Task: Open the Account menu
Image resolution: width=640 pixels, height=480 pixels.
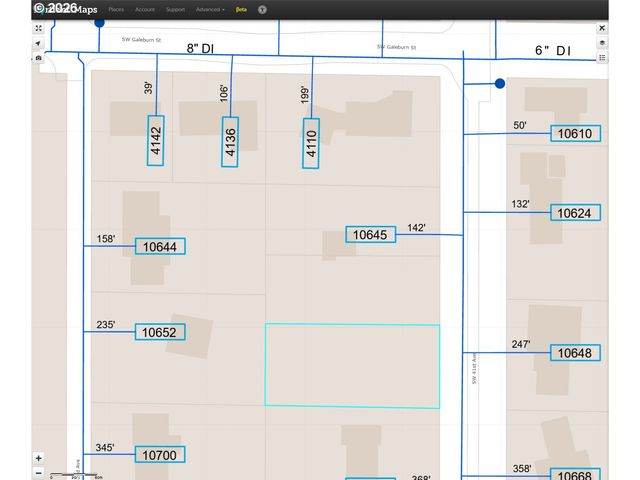Action: 145,9
